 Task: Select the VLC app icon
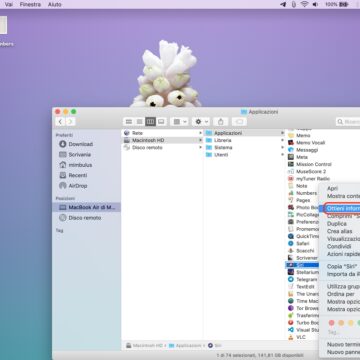click(291, 337)
